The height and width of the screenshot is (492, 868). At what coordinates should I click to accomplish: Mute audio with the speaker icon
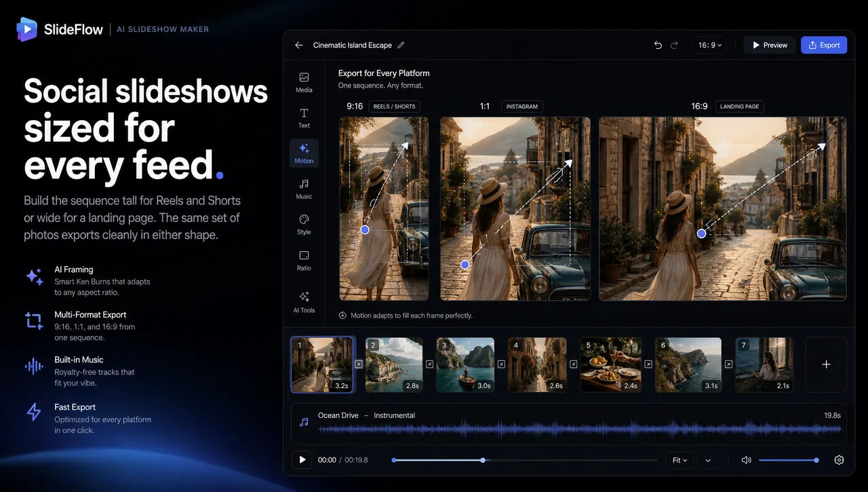click(x=746, y=460)
